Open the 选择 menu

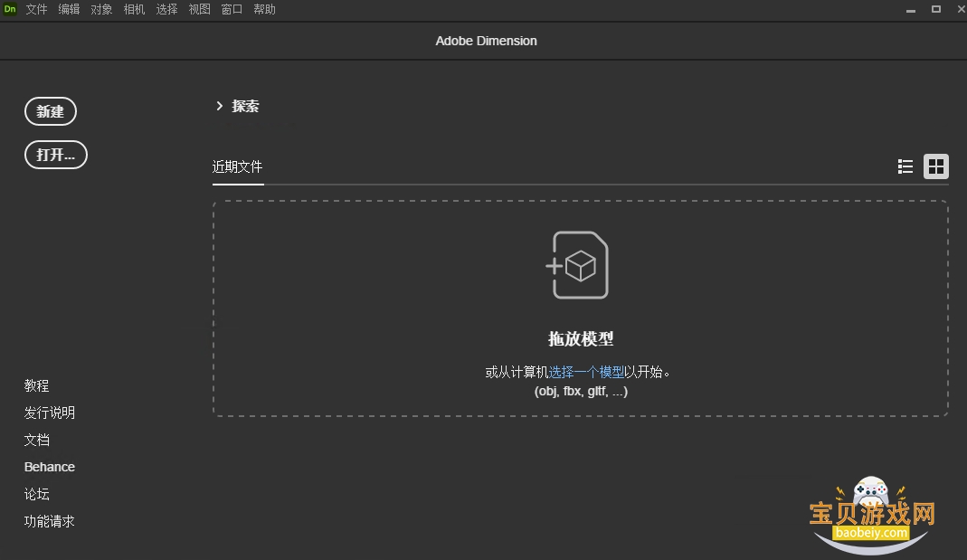point(166,9)
